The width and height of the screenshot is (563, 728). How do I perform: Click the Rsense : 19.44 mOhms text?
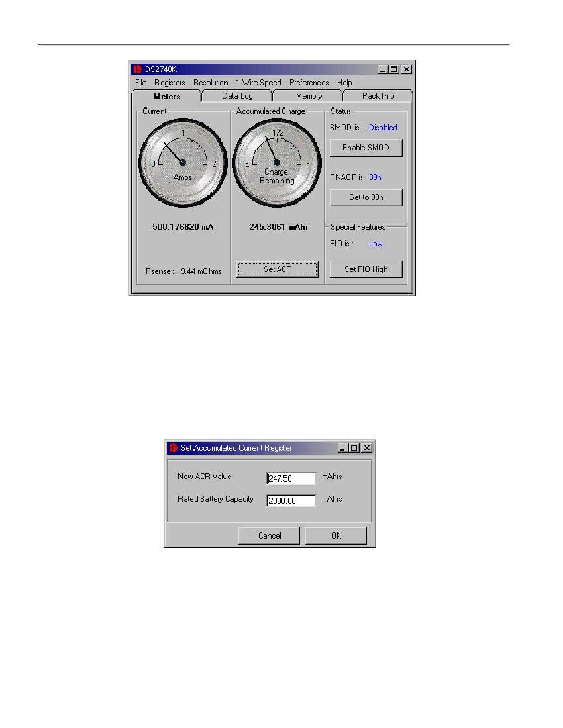coord(183,271)
